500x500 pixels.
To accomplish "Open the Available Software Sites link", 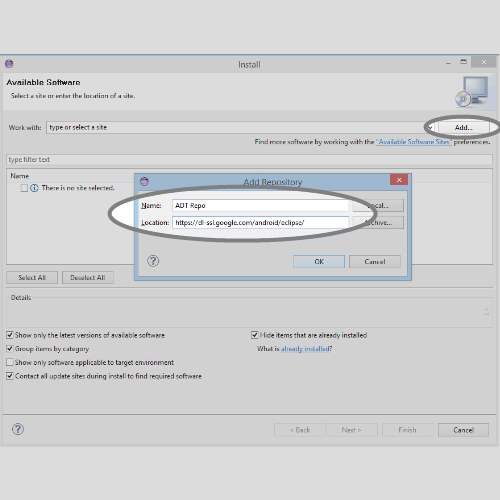I will [414, 142].
